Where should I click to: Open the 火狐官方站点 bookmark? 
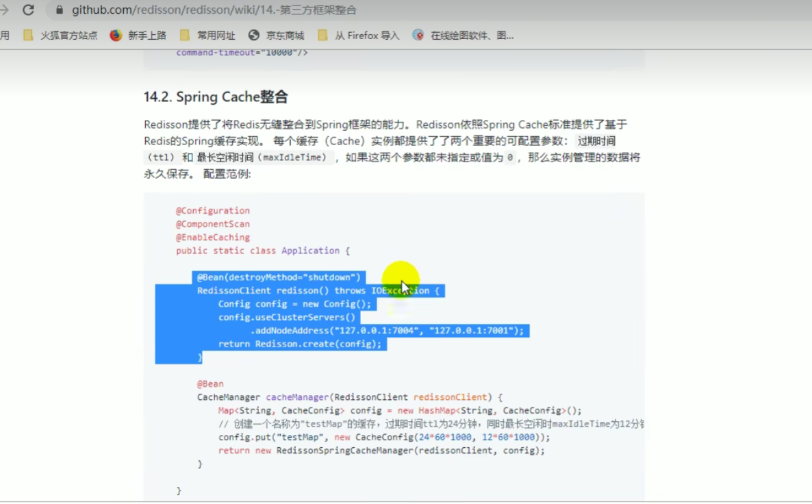68,35
